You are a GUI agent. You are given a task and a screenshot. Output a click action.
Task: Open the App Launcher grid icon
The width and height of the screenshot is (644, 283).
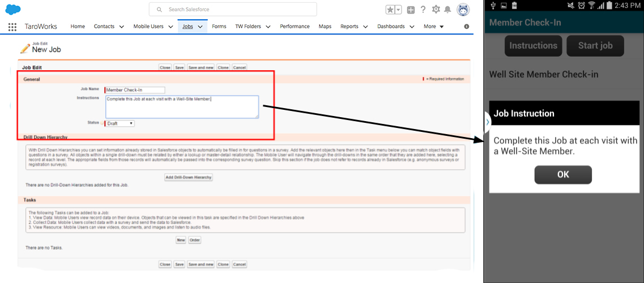pos(12,27)
